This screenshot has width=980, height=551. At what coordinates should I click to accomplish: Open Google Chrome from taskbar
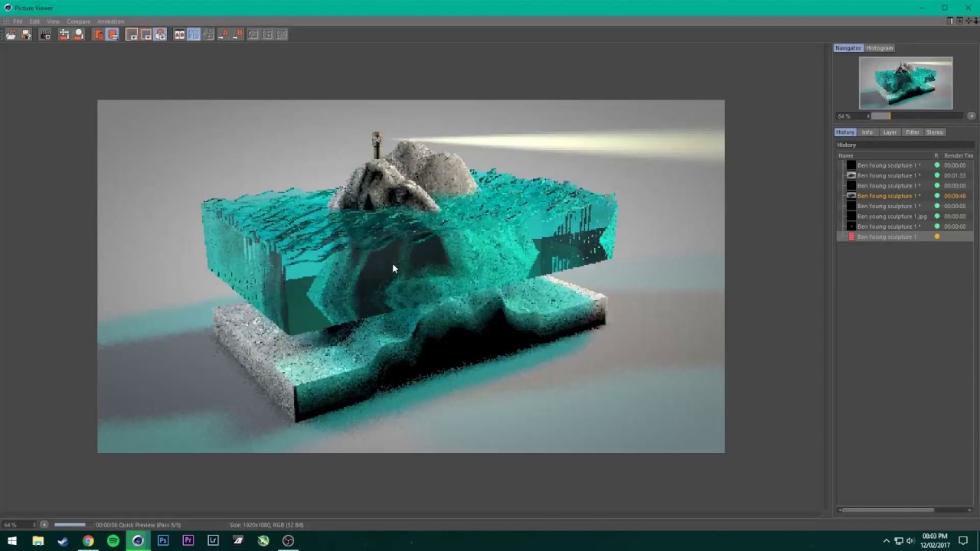pos(88,540)
